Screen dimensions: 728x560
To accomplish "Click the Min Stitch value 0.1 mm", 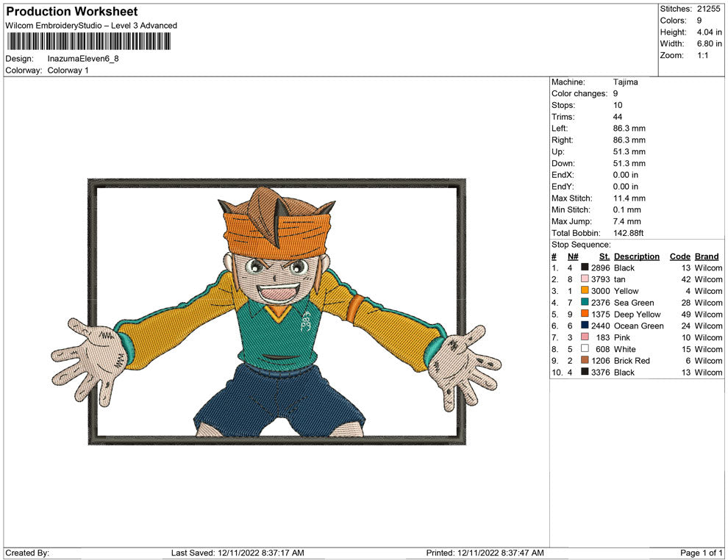I will point(627,209).
